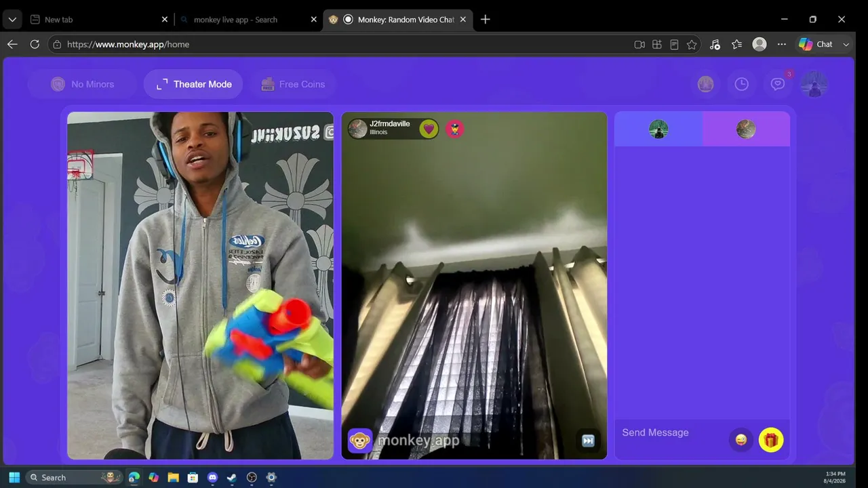Open Copilot from the taskbar
The width and height of the screenshot is (868, 488).
(x=154, y=477)
